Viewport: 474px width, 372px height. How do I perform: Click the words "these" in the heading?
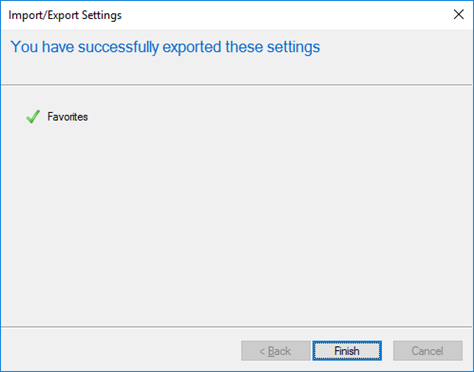click(244, 47)
